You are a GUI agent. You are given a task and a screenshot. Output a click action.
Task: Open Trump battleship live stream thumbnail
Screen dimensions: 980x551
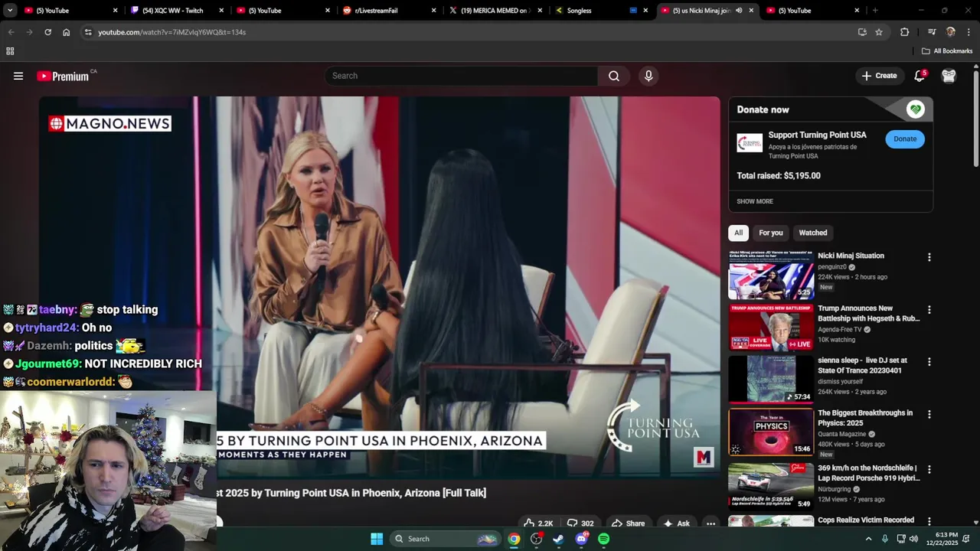(x=771, y=327)
